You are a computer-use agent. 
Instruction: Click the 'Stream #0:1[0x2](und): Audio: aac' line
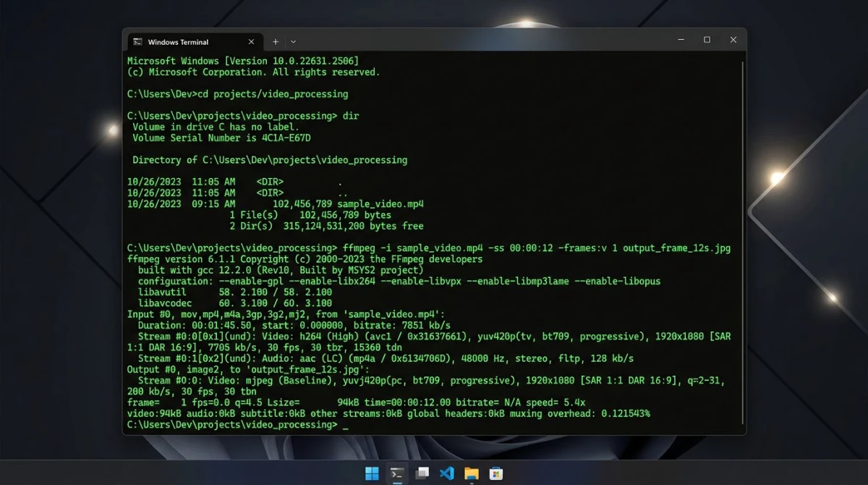coord(386,358)
